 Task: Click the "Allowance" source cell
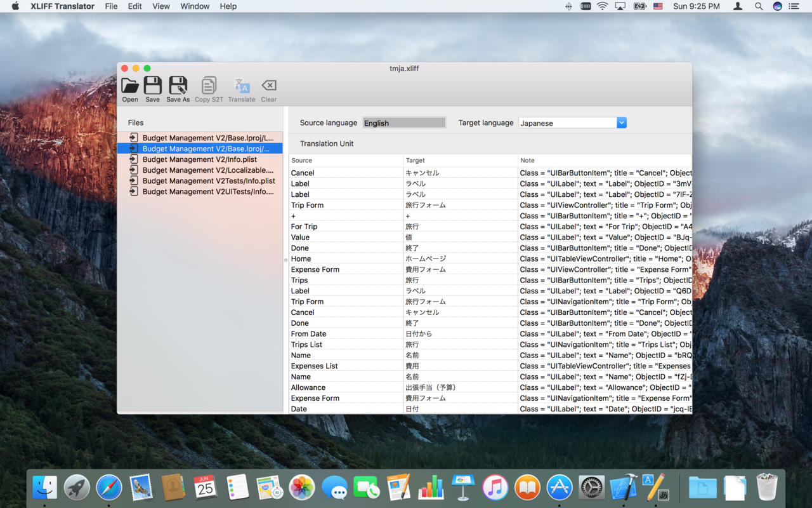[346, 388]
